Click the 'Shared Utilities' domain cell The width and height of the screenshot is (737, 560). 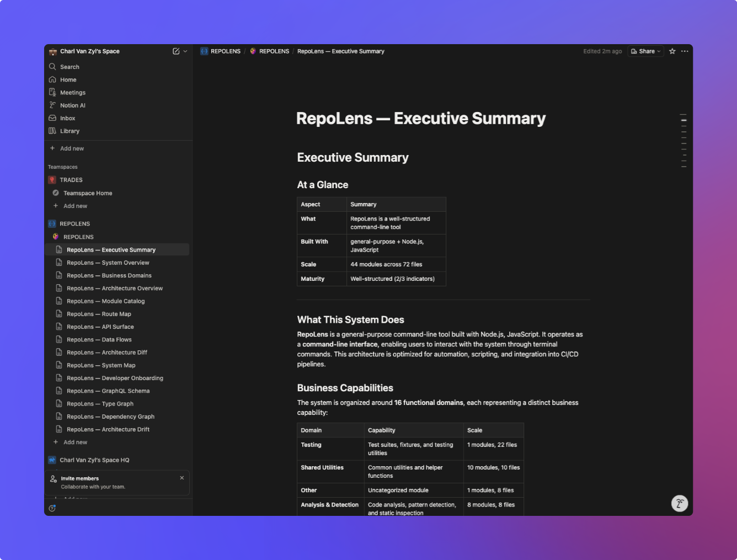(330, 472)
